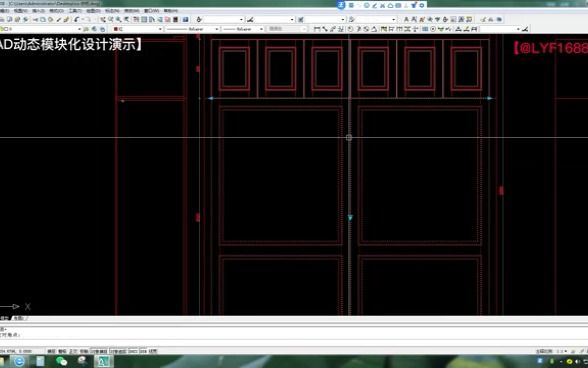The width and height of the screenshot is (588, 368).
Task: Click the blue arrow stretch grip at top left
Action: [x=211, y=98]
